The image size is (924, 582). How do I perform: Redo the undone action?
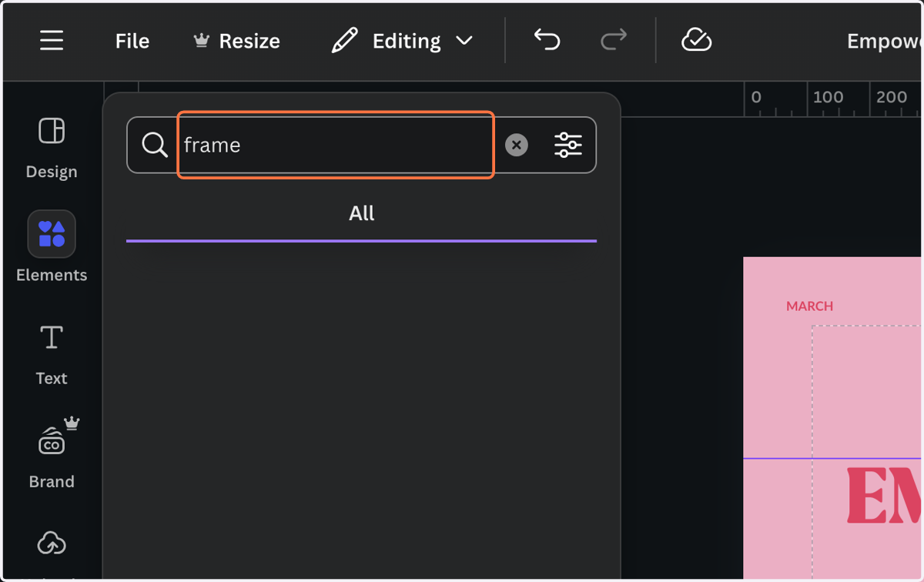click(x=614, y=40)
